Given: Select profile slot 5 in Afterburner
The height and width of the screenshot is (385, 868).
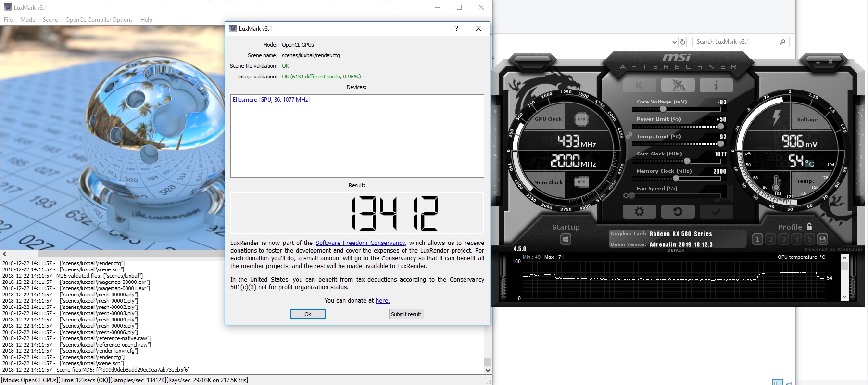Looking at the screenshot, I should 809,239.
